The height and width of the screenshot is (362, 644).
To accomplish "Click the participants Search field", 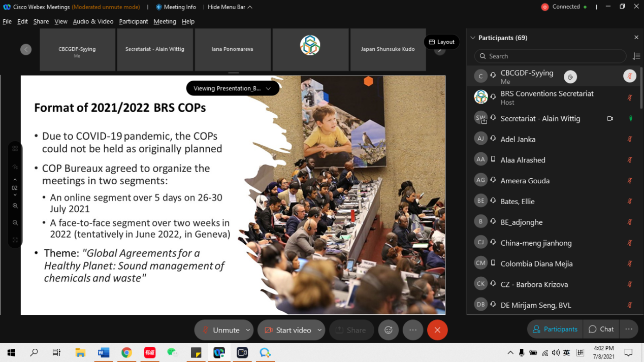I will point(551,56).
